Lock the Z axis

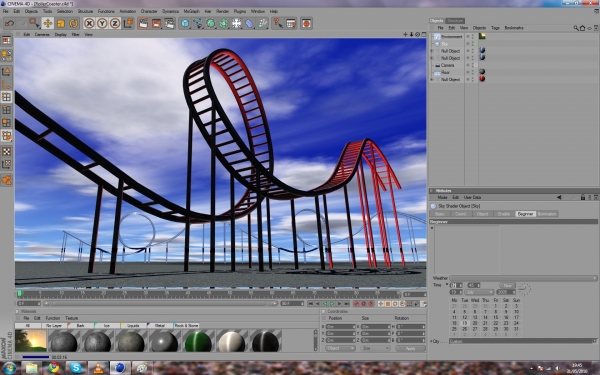pos(115,23)
